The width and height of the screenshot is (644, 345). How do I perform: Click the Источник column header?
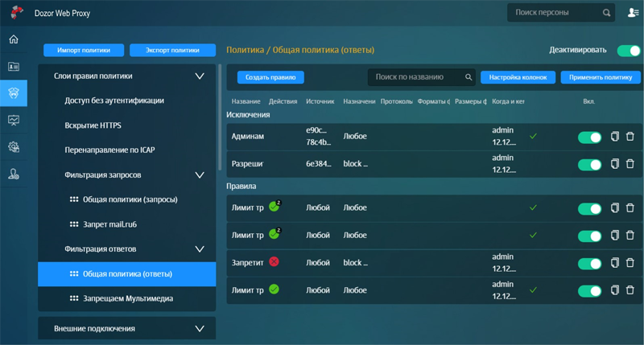320,101
